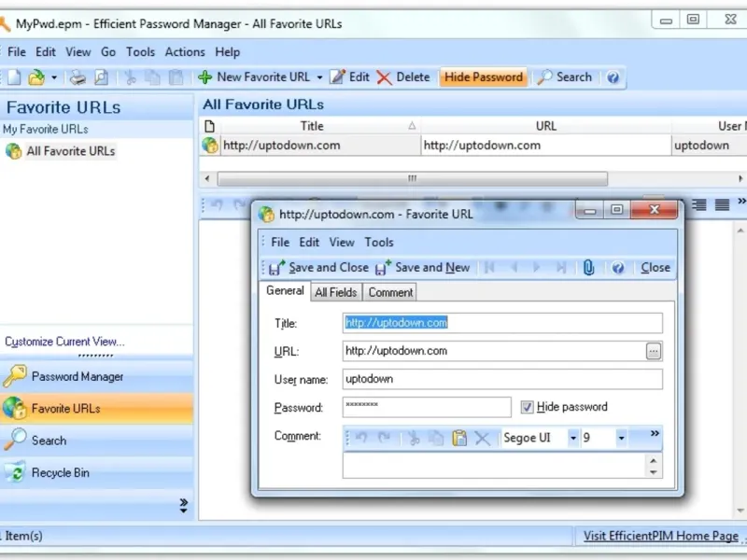The height and width of the screenshot is (560, 747).
Task: Click the Open file folder icon
Action: pyautogui.click(x=36, y=77)
